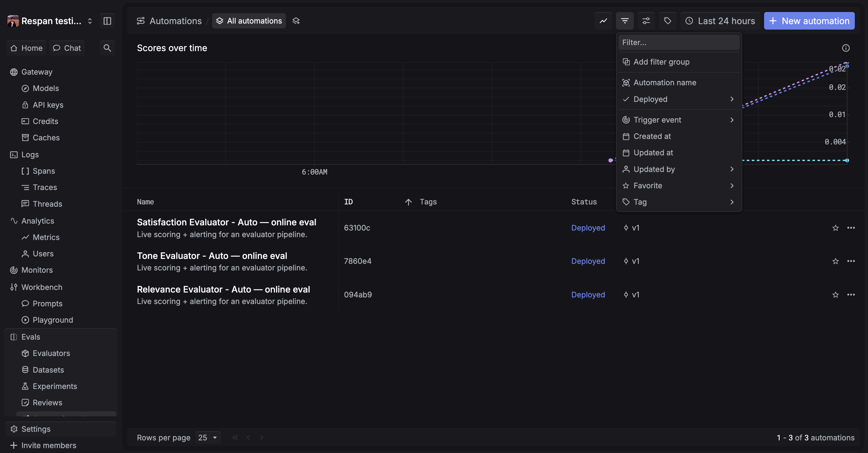The height and width of the screenshot is (453, 868).
Task: Open more options for Relevance Evaluator row
Action: tap(851, 295)
